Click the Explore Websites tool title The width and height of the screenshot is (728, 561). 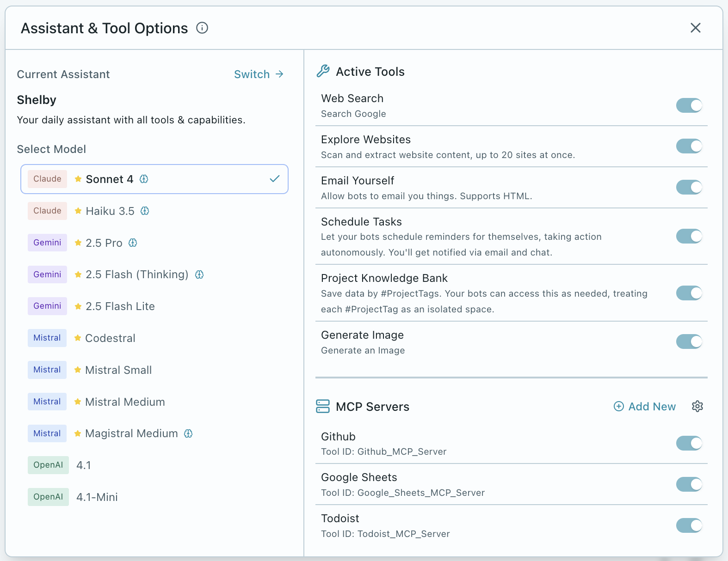[366, 140]
